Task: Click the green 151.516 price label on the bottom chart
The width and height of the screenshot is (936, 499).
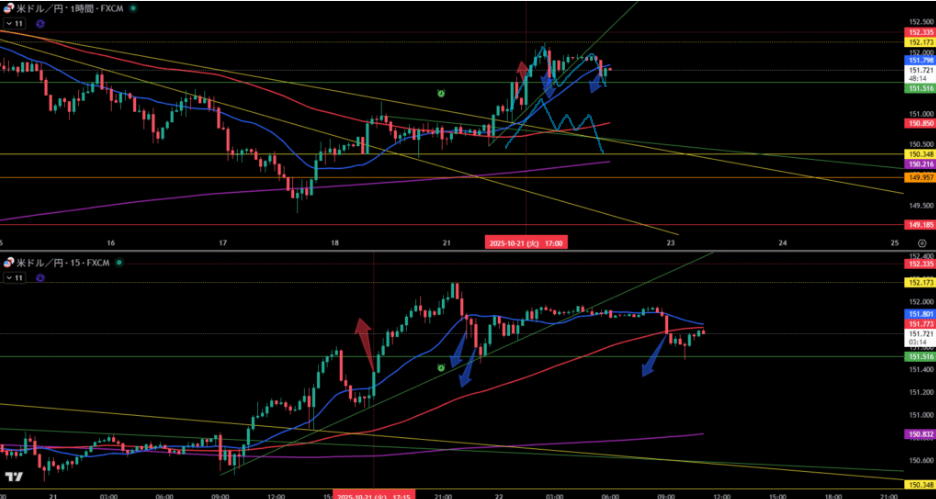Action: pos(919,357)
